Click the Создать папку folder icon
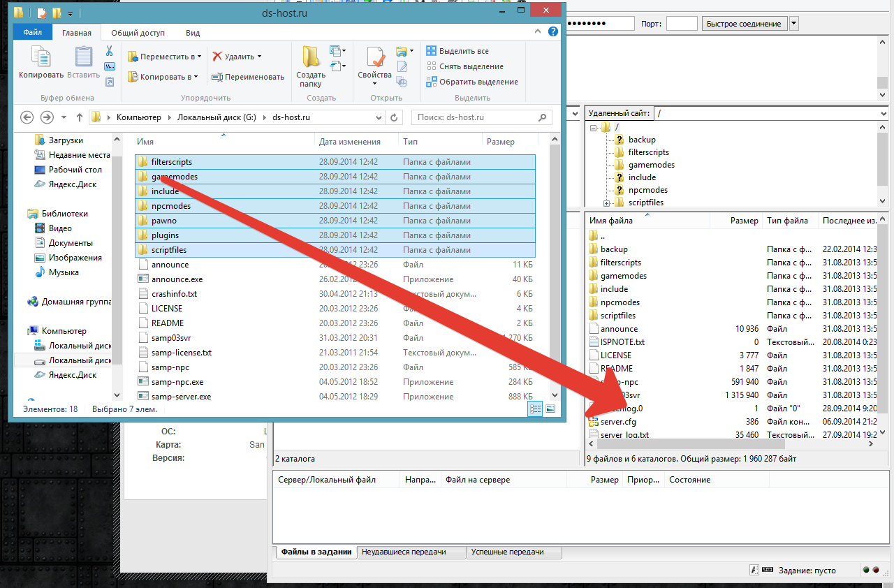Screen dimensions: 894x588 tap(310, 57)
